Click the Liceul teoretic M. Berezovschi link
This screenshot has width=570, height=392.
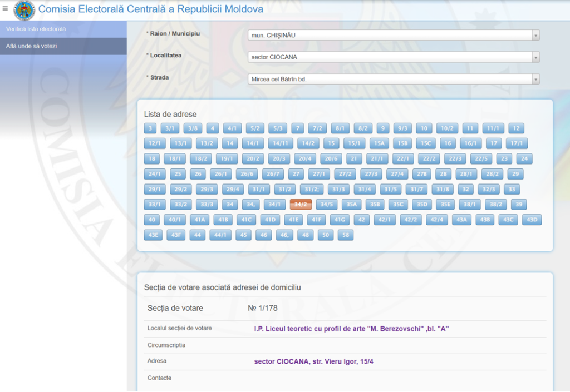pos(351,329)
